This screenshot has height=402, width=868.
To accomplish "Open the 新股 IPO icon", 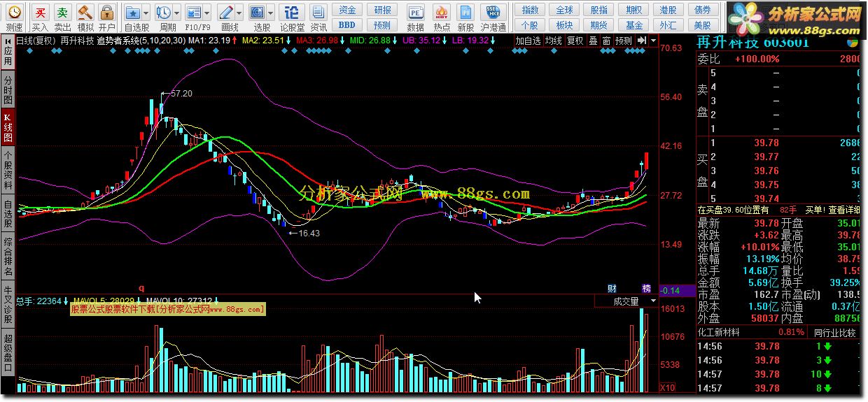I will [x=465, y=13].
